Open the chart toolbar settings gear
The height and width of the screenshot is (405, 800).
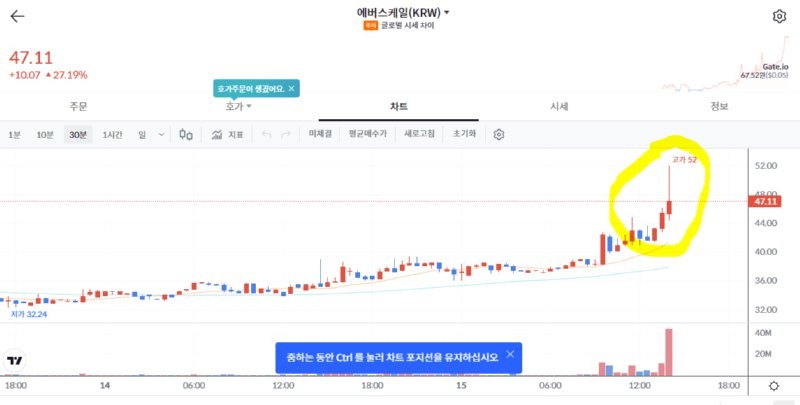499,135
